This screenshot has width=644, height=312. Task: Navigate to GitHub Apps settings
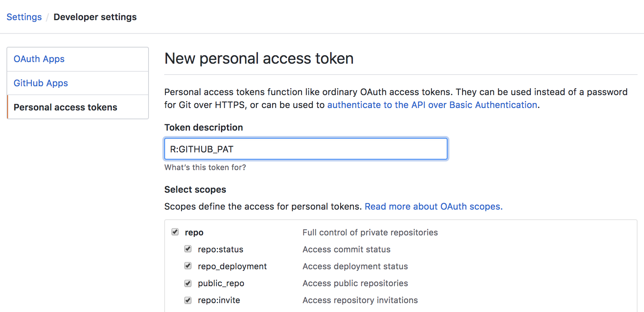(x=41, y=83)
